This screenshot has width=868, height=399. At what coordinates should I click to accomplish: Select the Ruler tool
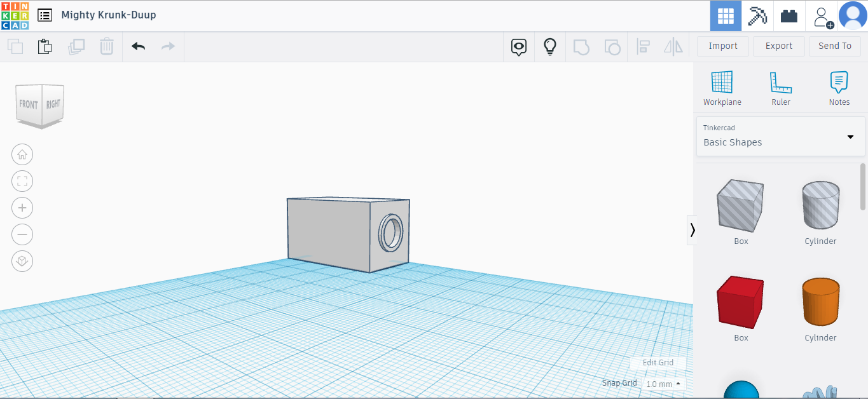(x=780, y=88)
